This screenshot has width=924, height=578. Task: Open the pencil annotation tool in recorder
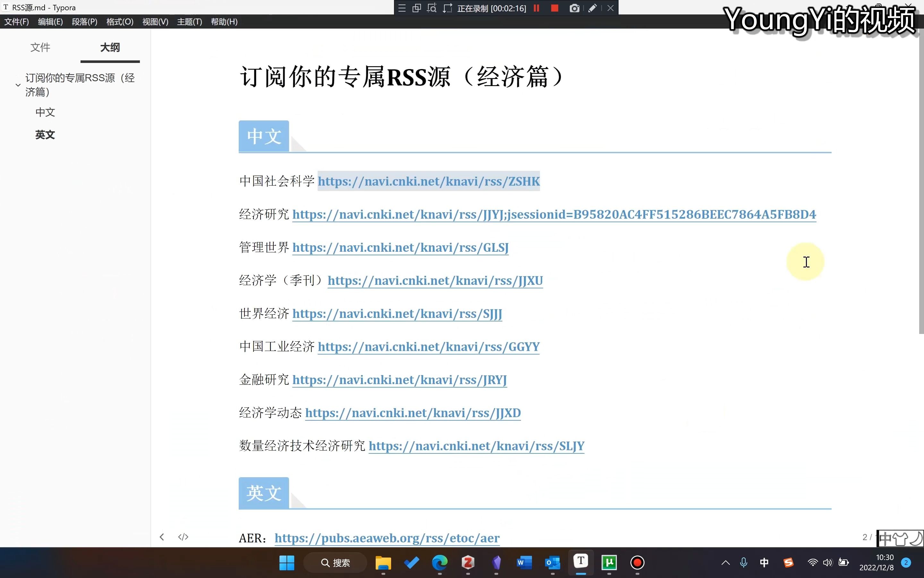[592, 8]
